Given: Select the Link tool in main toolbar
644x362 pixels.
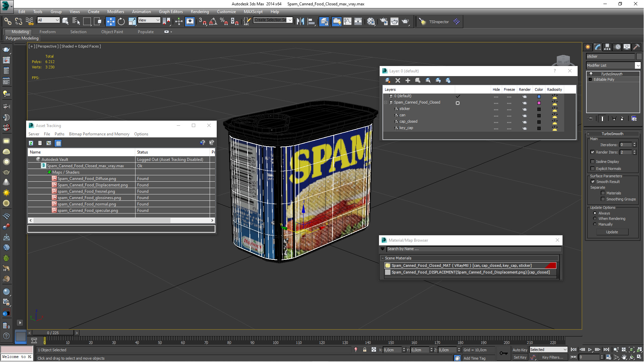Looking at the screenshot, I should (x=7, y=21).
